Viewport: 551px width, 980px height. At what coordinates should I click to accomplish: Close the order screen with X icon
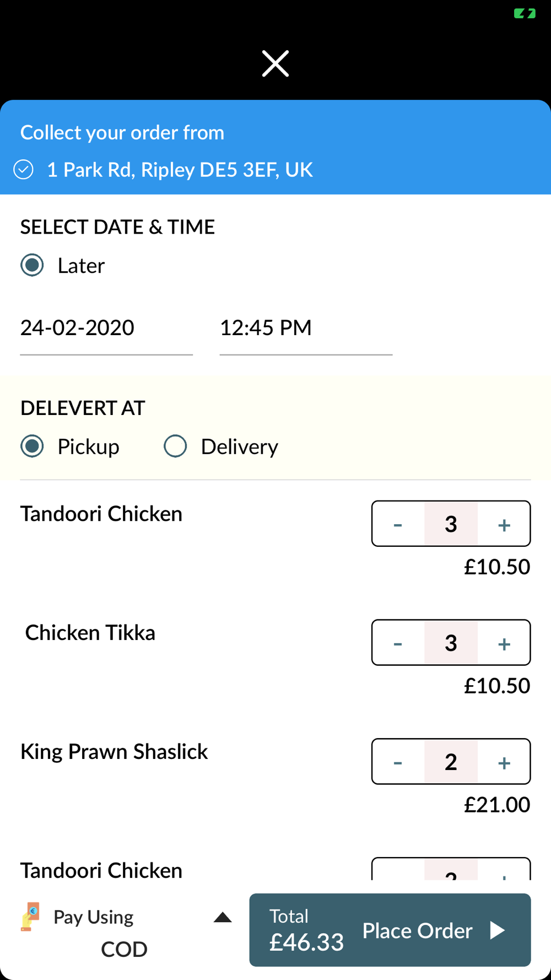point(275,63)
